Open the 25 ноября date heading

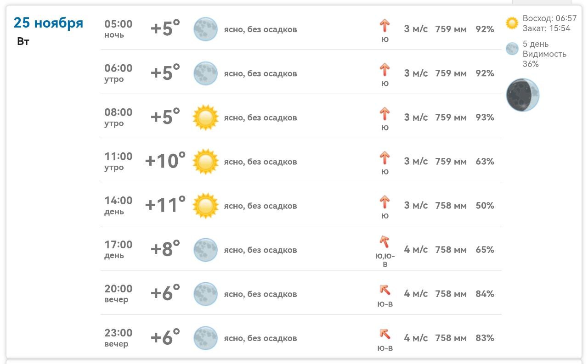coord(48,22)
